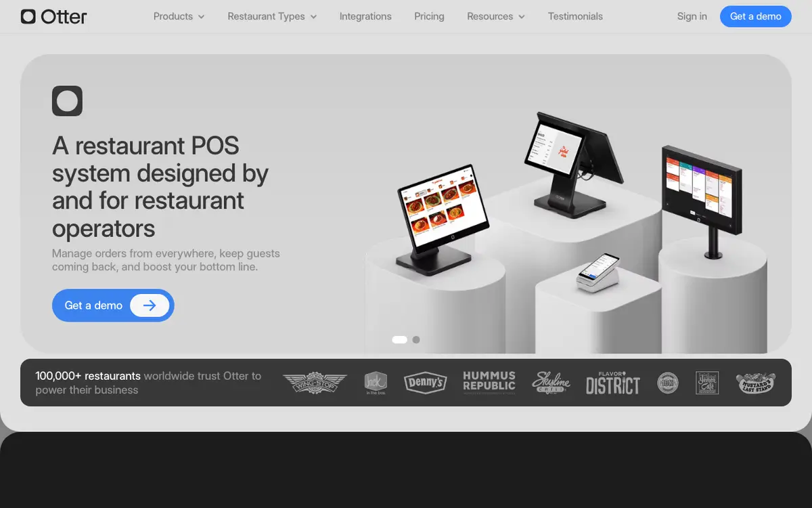Click the arrow icon inside the Get a demo button
Image resolution: width=812 pixels, height=508 pixels.
pos(150,305)
